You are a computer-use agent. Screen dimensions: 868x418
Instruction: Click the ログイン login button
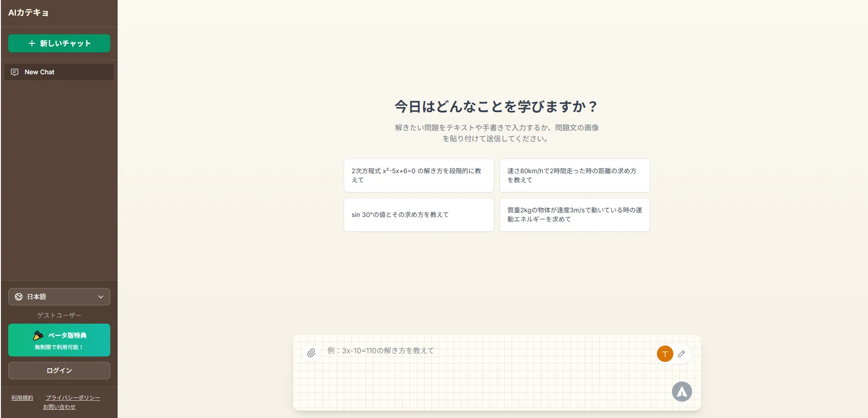59,371
